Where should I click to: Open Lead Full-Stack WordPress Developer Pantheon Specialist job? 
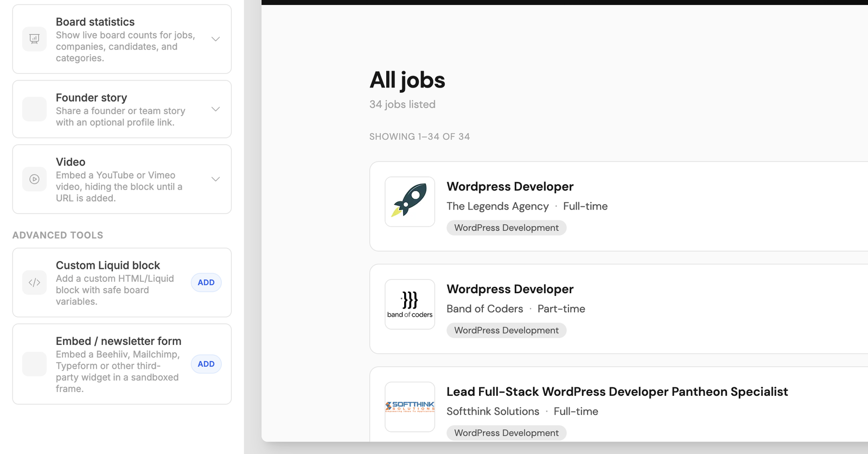coord(617,392)
